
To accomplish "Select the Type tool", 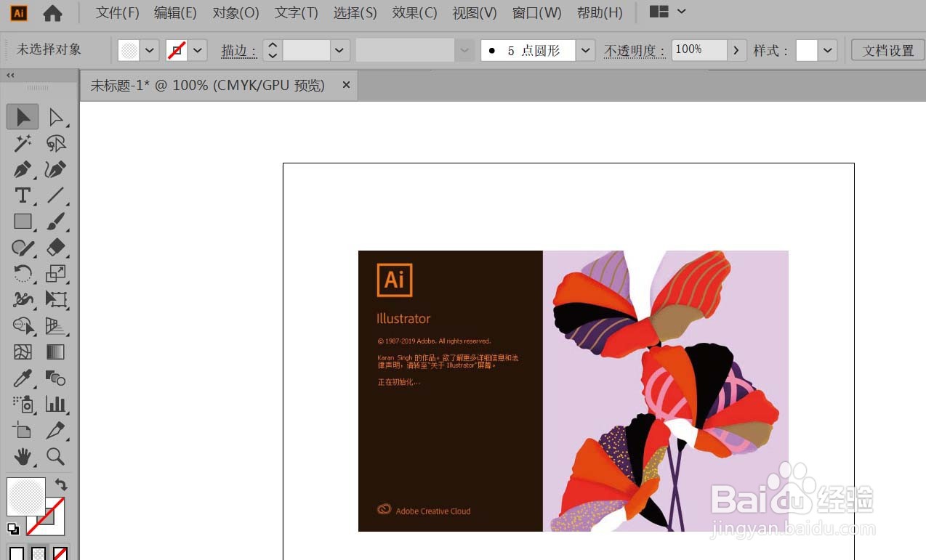I will (23, 195).
